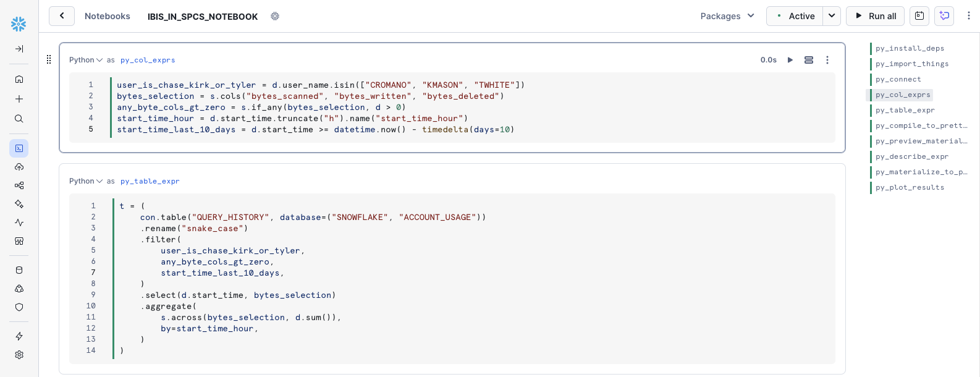Screen dimensions: 980x377
Task: Open py_col_exprs cell more options menu
Action: [827, 60]
